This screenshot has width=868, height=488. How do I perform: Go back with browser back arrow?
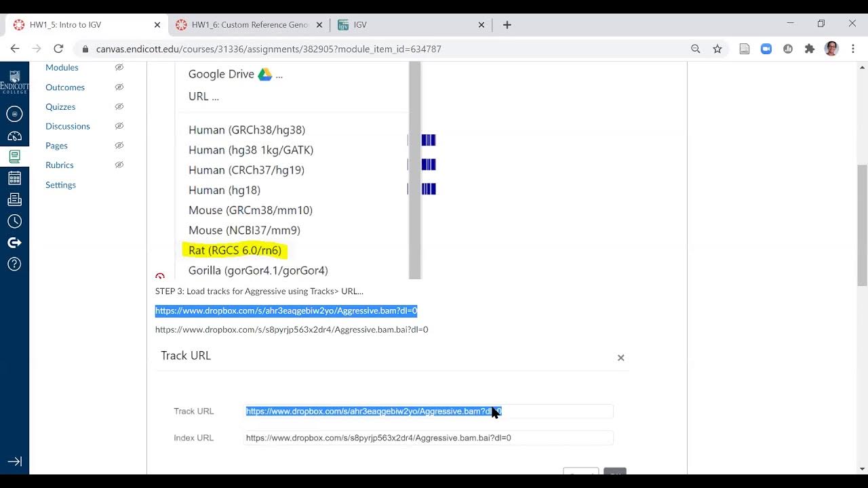click(15, 49)
